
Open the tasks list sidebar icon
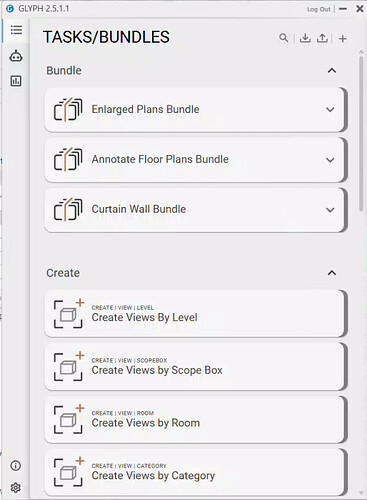pos(16,30)
